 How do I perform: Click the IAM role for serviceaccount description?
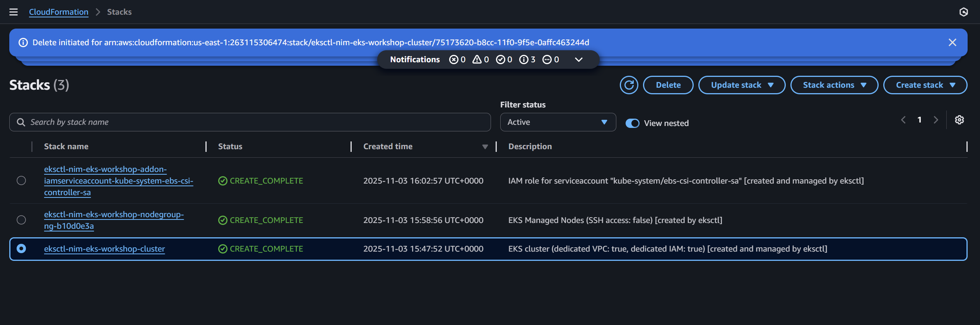686,181
